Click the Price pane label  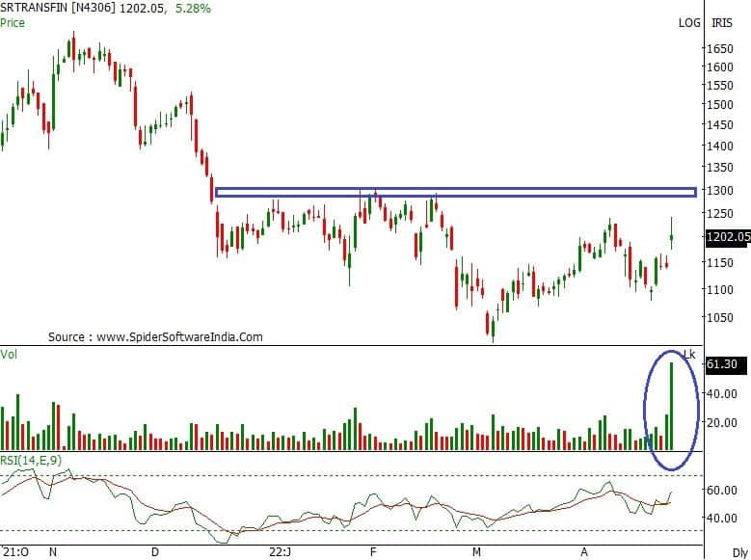pos(13,22)
